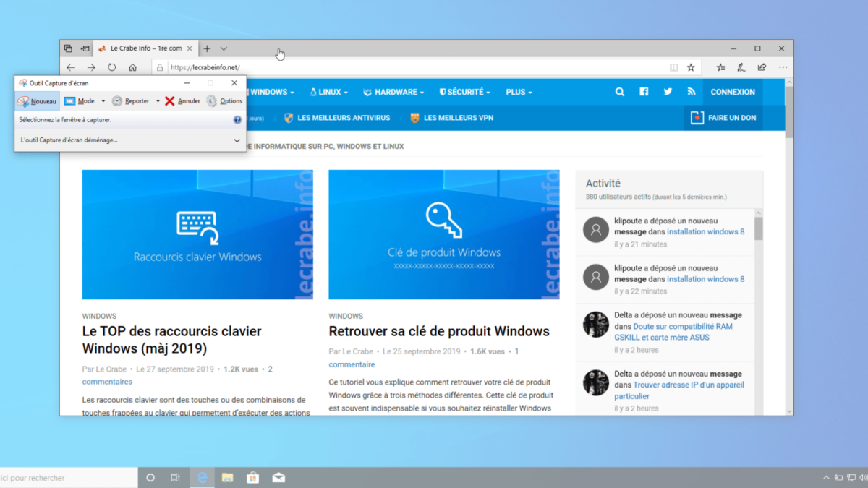Viewport: 868px width, 488px height.
Task: Expand the Snipping Tool moving notice
Action: click(237, 140)
